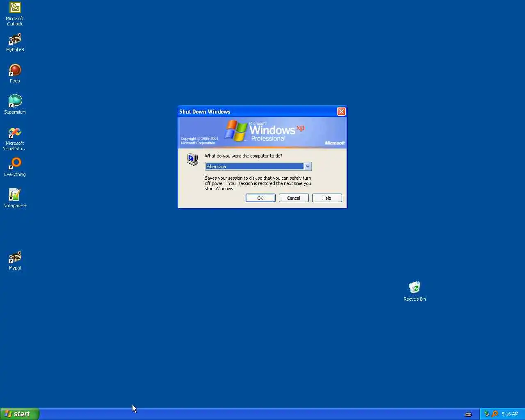Click the Supermium desktop icon
This screenshot has width=525, height=420.
point(15,105)
